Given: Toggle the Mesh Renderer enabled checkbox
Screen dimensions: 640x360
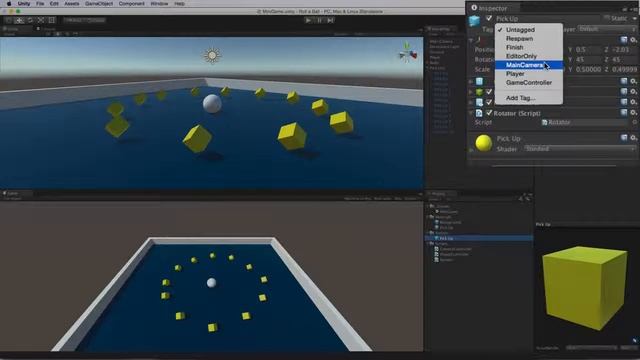Looking at the screenshot, I should pos(489,102).
